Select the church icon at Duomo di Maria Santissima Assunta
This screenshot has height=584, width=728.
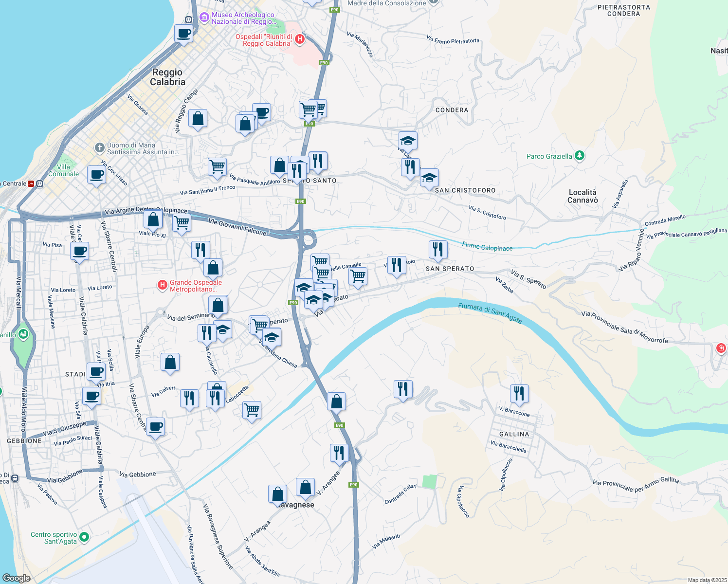point(99,147)
